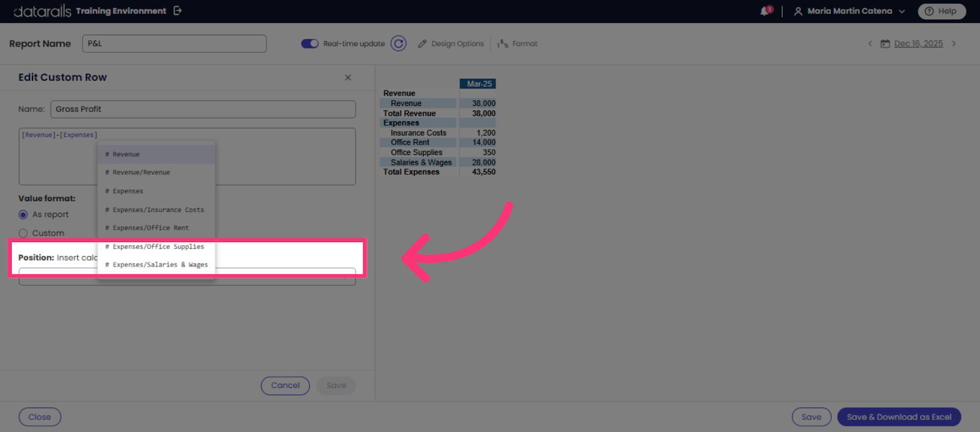This screenshot has width=980, height=432.
Task: Toggle the Real-time update switch
Action: coord(310,44)
